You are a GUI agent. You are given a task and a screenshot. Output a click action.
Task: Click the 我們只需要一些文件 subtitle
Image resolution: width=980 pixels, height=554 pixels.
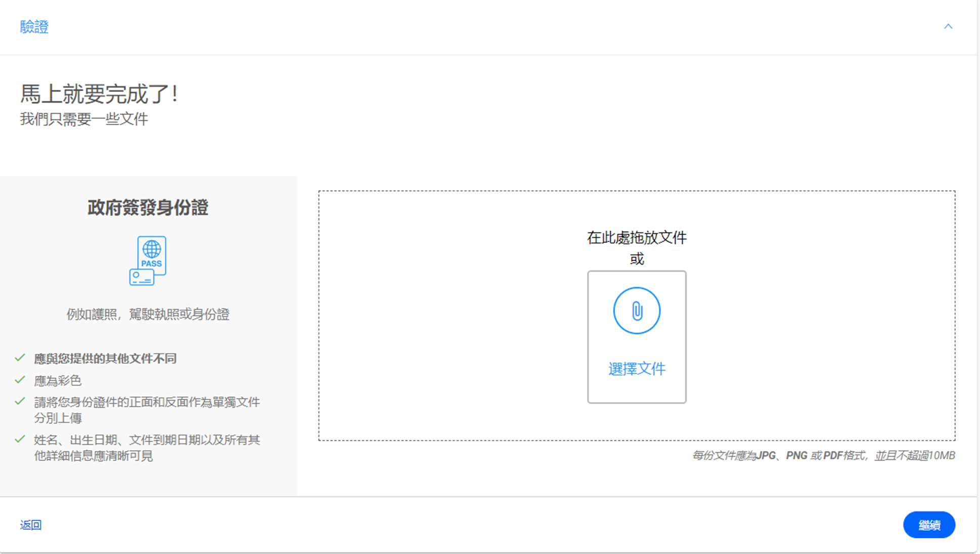click(84, 119)
